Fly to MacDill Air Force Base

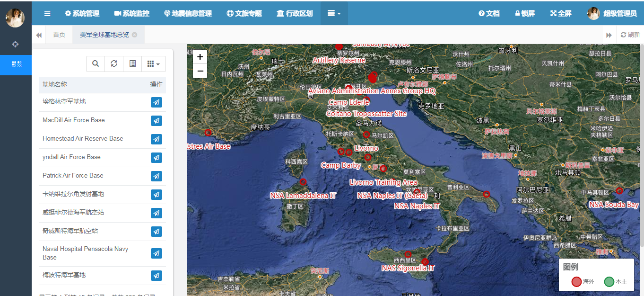click(x=157, y=121)
